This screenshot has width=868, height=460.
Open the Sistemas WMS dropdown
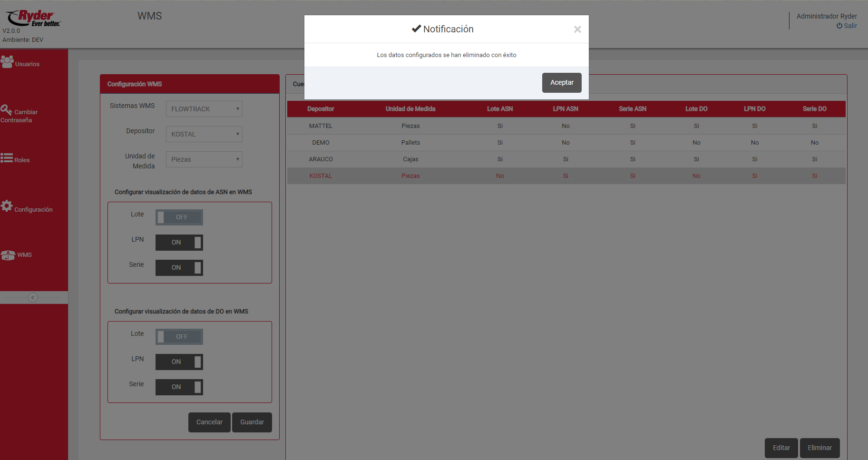[x=204, y=109]
